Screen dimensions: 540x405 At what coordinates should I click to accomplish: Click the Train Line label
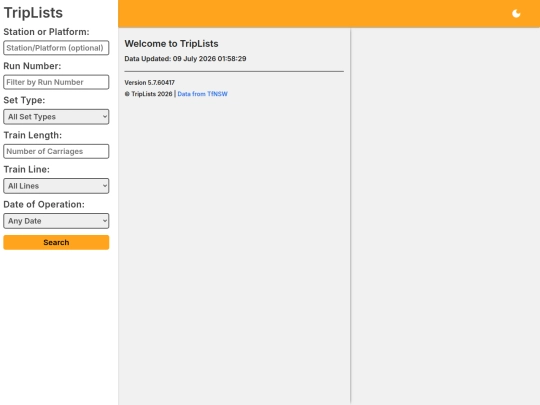pyautogui.click(x=27, y=169)
